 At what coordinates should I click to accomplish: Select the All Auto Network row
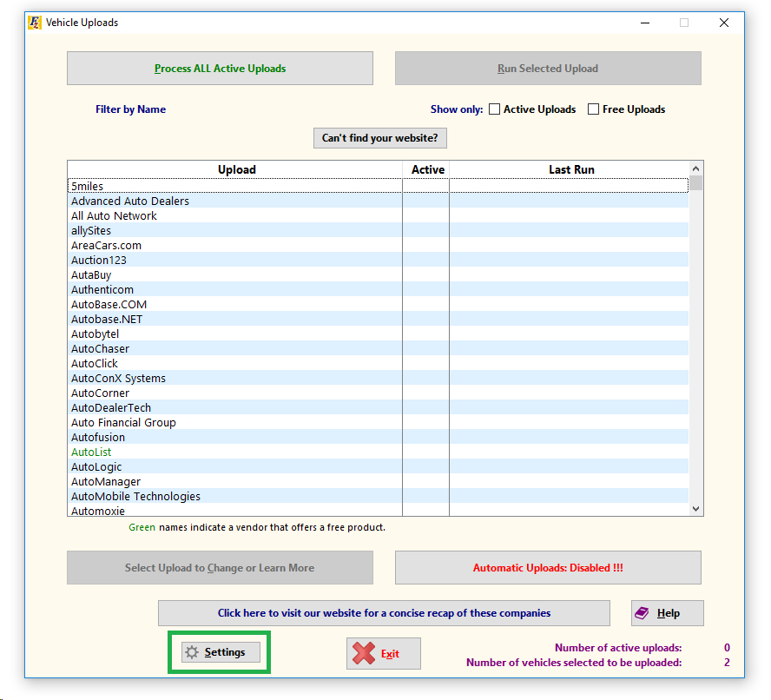379,215
